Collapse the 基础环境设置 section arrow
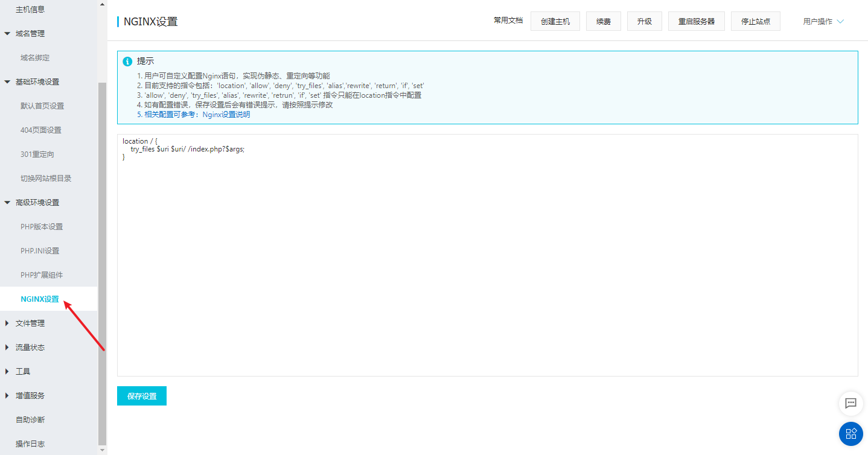The image size is (868, 455). tap(7, 82)
